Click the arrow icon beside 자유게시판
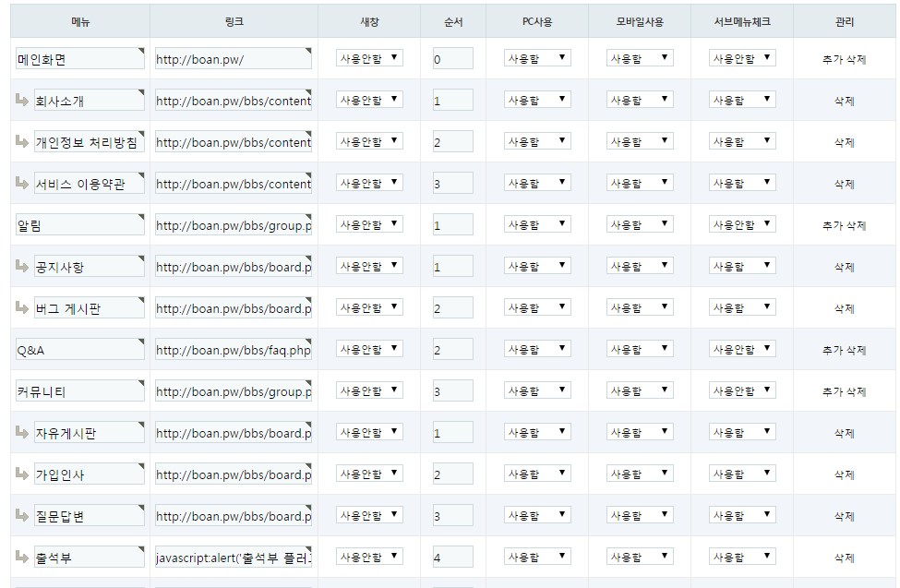900x588 pixels. [22, 432]
